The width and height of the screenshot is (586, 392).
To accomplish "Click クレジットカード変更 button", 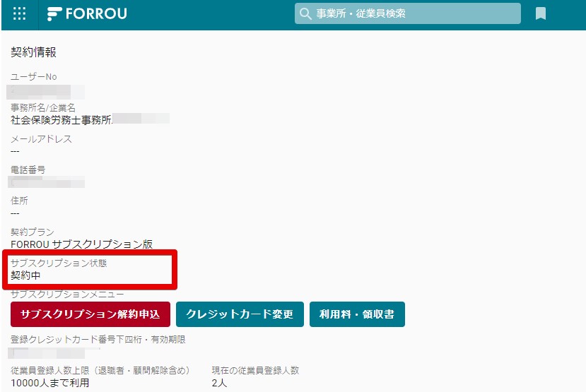I will [240, 314].
